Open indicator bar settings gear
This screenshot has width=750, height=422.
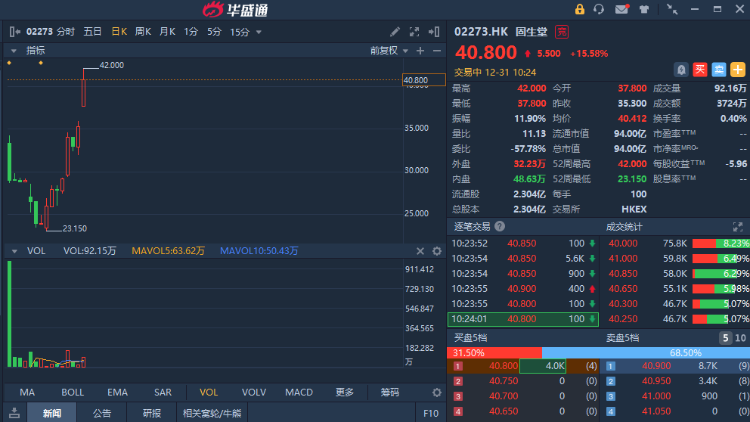[437, 392]
